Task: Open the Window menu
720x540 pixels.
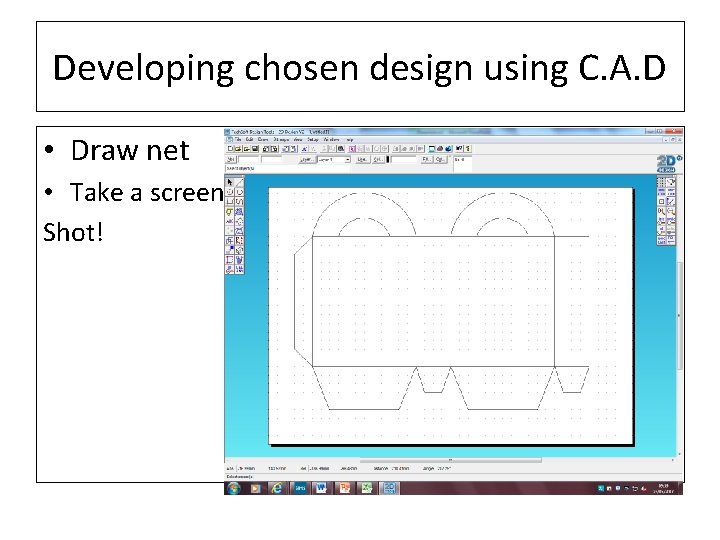Action: pos(332,140)
